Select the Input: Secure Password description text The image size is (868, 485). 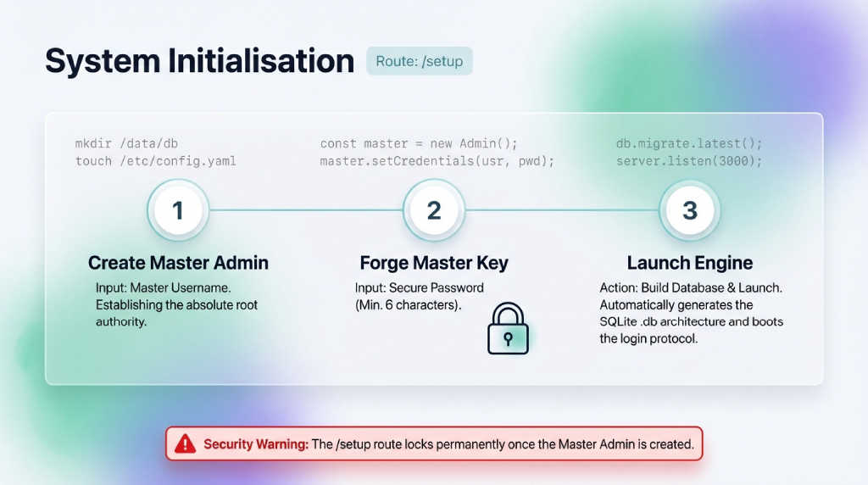tap(419, 287)
